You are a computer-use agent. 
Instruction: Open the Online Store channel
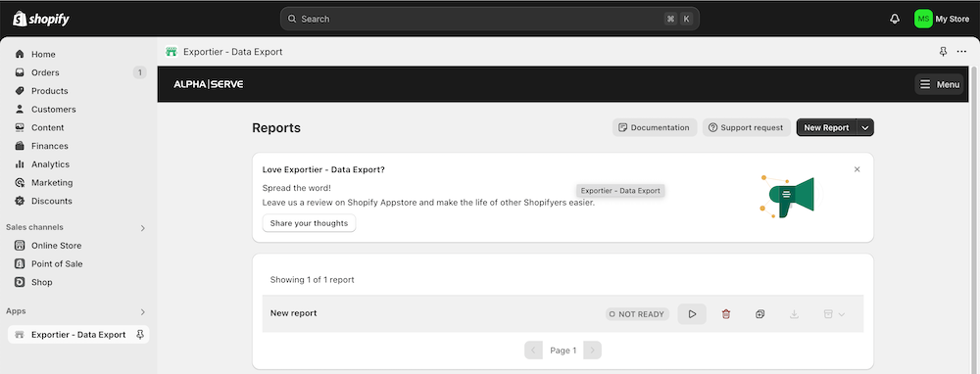click(x=56, y=246)
